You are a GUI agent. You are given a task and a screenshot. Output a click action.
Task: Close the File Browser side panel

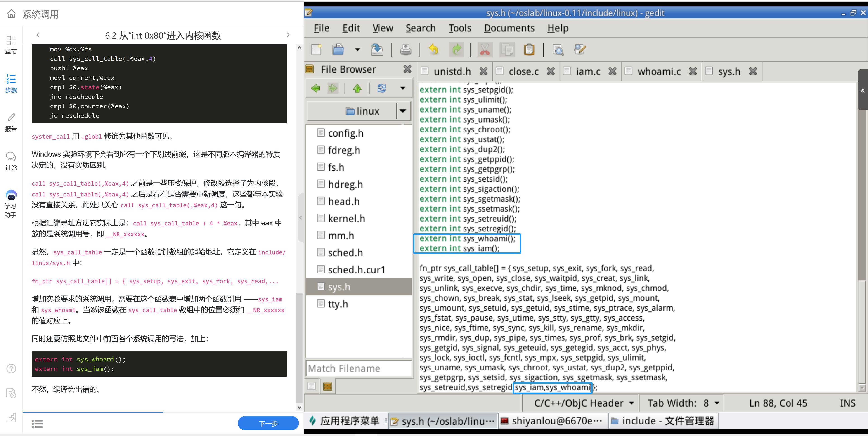[x=407, y=69]
